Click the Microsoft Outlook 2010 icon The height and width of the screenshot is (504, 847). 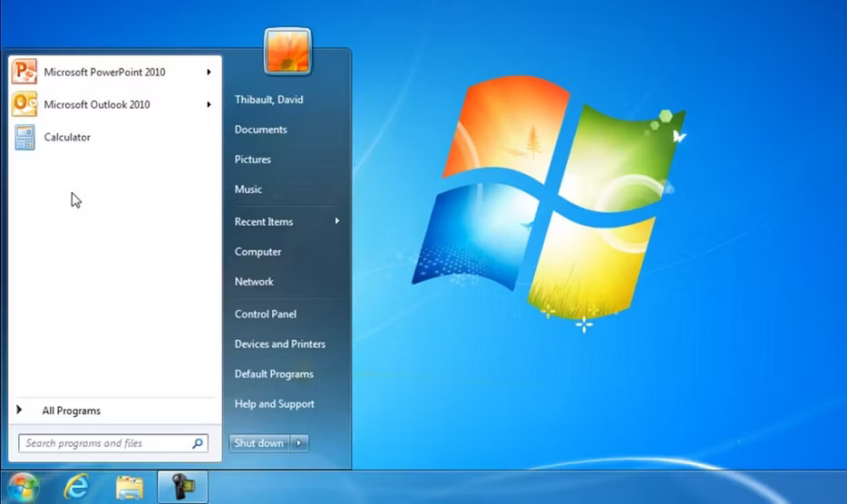pos(24,104)
